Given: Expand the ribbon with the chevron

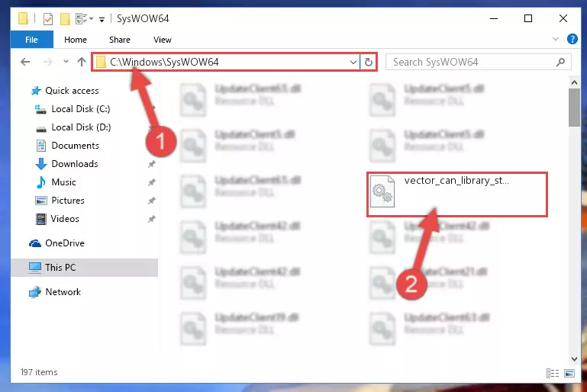Looking at the screenshot, I should (x=556, y=39).
